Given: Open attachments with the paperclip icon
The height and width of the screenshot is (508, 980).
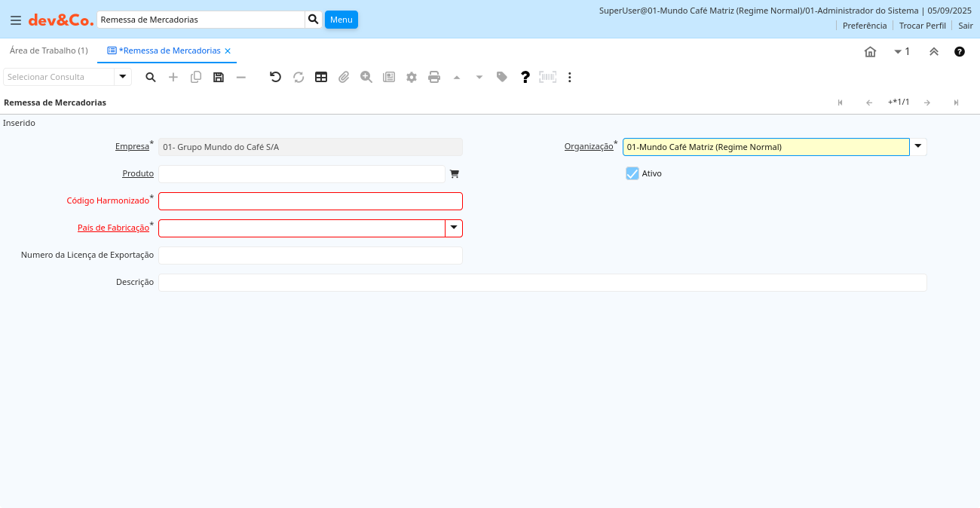Looking at the screenshot, I should pyautogui.click(x=344, y=77).
